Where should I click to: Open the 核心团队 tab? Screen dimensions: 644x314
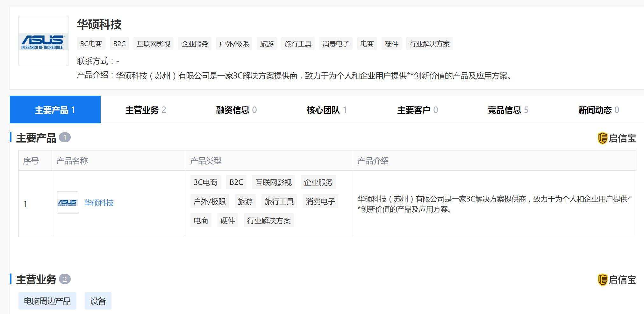click(x=327, y=110)
